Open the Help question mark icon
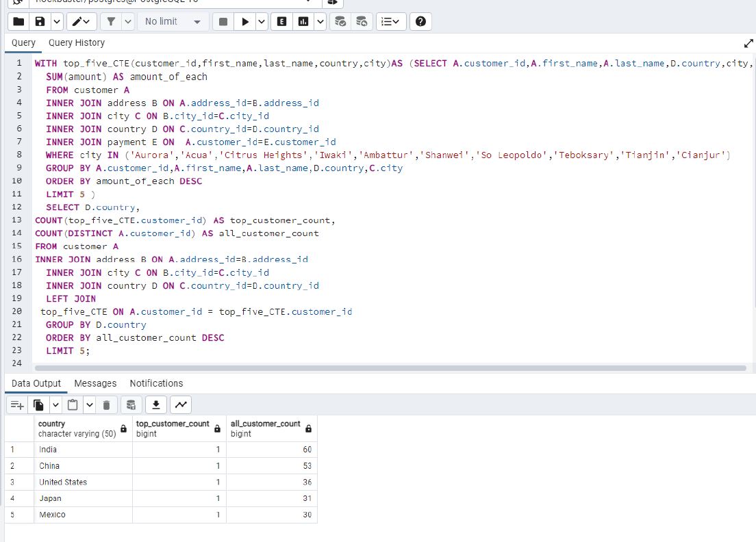The width and height of the screenshot is (756, 542). coord(420,22)
